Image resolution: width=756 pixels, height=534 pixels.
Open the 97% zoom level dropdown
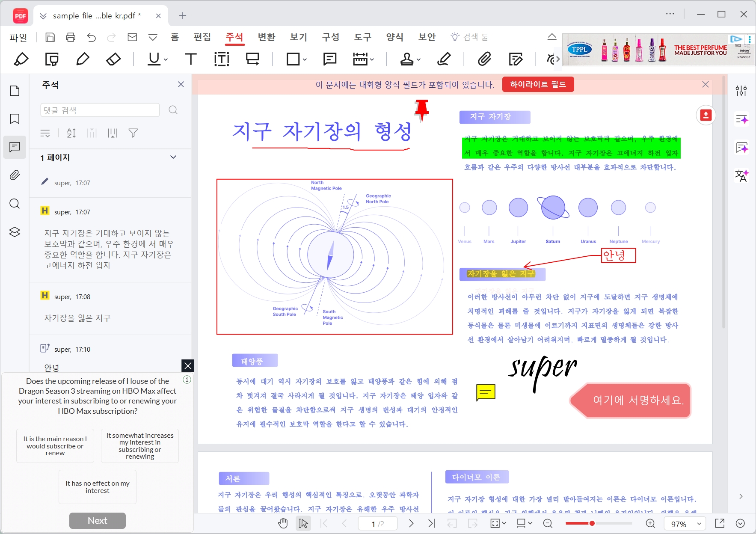699,524
